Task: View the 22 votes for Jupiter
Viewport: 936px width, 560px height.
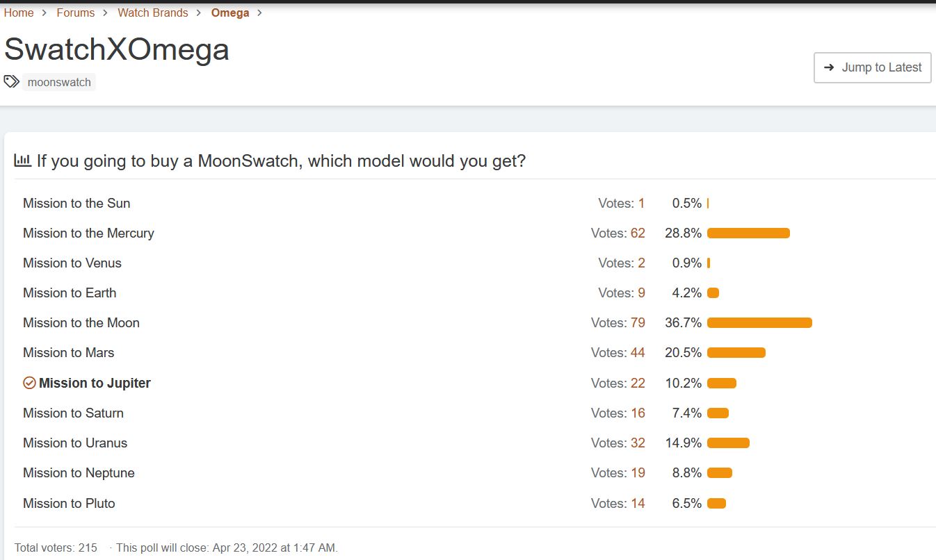Action: (638, 383)
